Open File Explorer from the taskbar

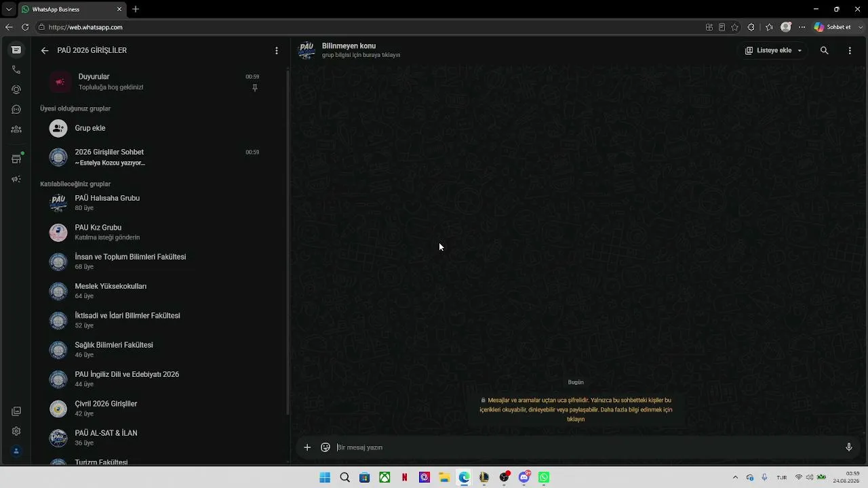click(x=444, y=477)
